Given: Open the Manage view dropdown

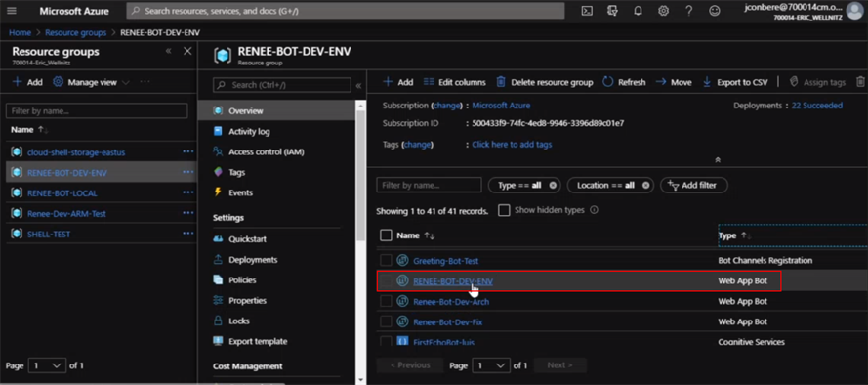Looking at the screenshot, I should [x=91, y=82].
